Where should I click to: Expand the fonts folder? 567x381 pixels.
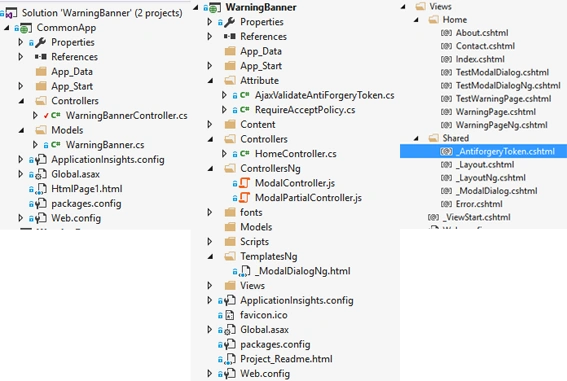click(210, 212)
